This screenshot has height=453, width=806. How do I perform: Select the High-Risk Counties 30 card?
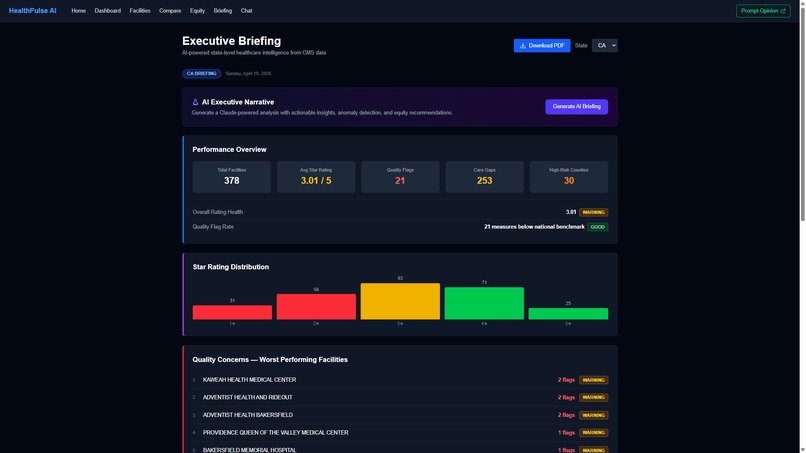pyautogui.click(x=569, y=177)
